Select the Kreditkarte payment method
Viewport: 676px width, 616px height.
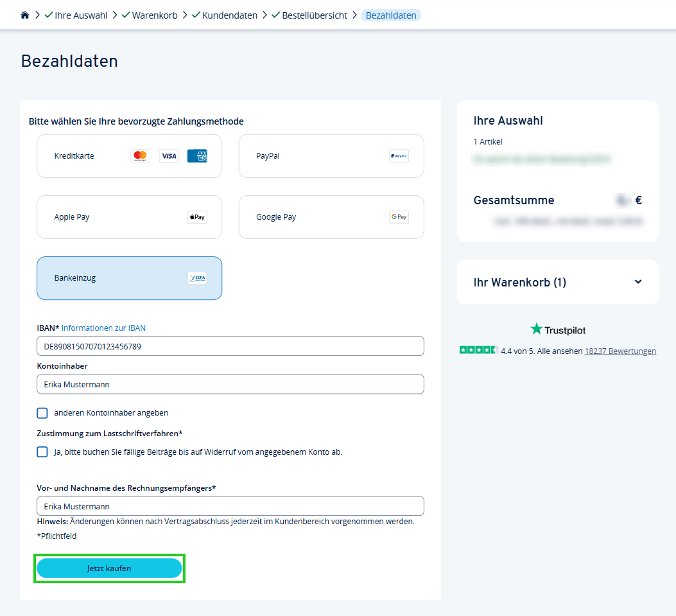click(x=96, y=155)
